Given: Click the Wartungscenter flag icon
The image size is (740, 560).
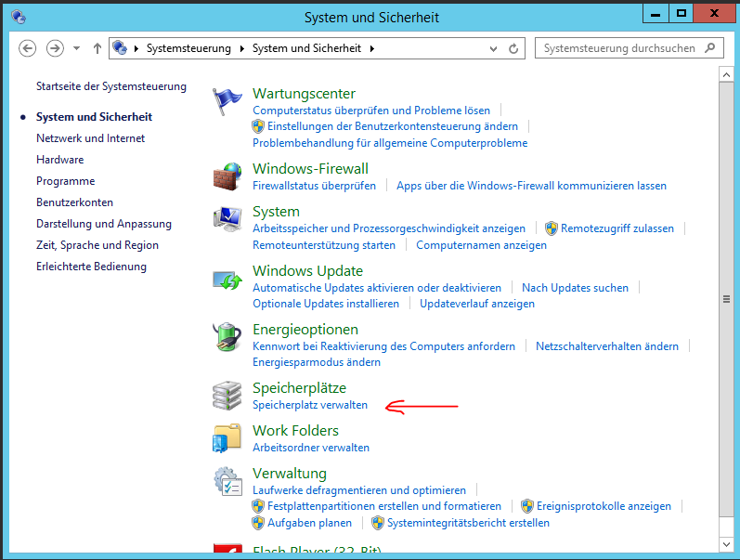Looking at the screenshot, I should [x=227, y=101].
